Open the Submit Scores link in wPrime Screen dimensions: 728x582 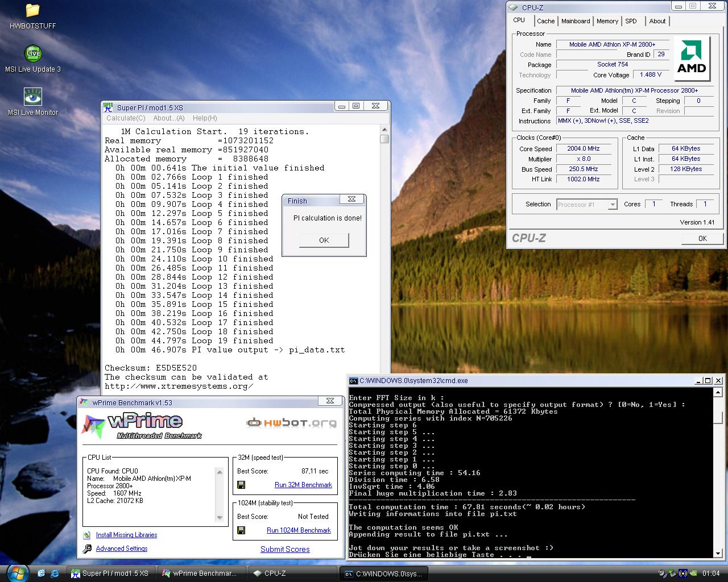285,549
